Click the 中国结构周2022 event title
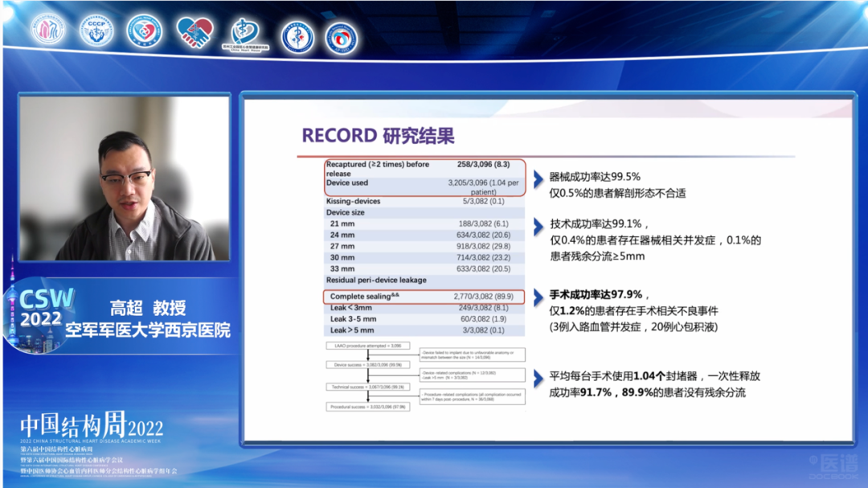The image size is (868, 488). pyautogui.click(x=91, y=426)
